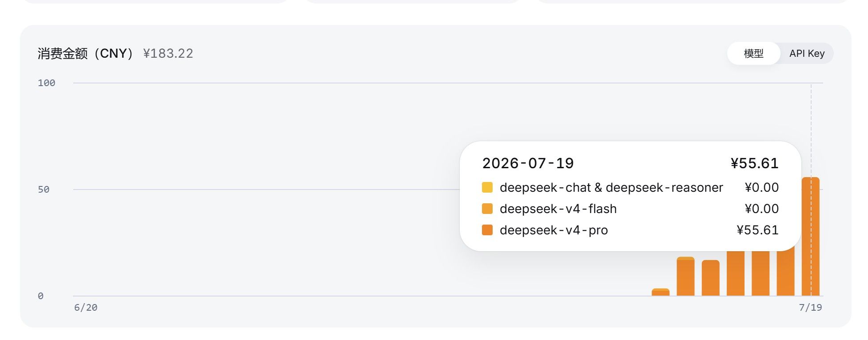Click the yellow deepseek-chat legend swatch
Image resolution: width=868 pixels, height=340 pixels.
pyautogui.click(x=487, y=187)
